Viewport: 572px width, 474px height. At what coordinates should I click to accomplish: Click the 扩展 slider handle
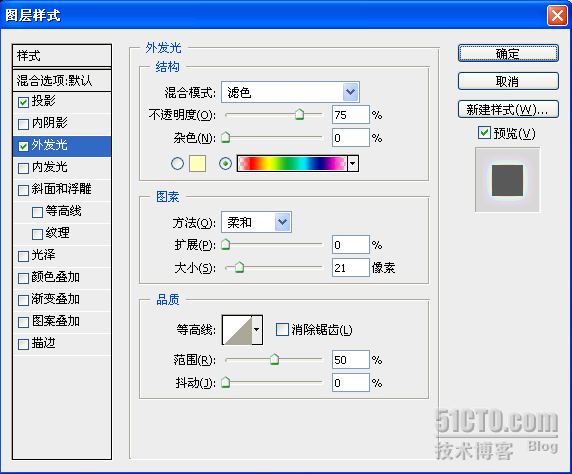pyautogui.click(x=226, y=244)
